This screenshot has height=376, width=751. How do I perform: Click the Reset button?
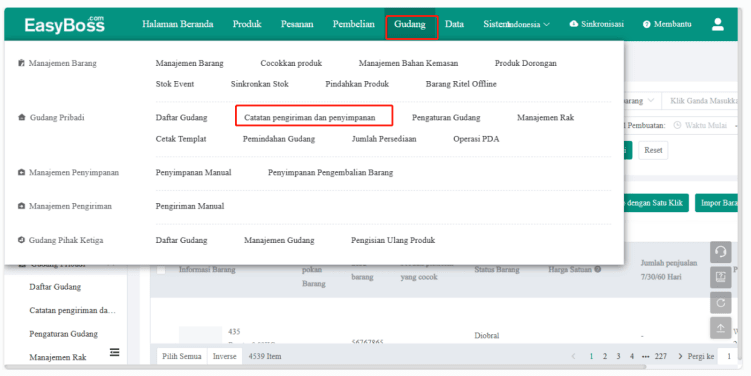pos(653,150)
